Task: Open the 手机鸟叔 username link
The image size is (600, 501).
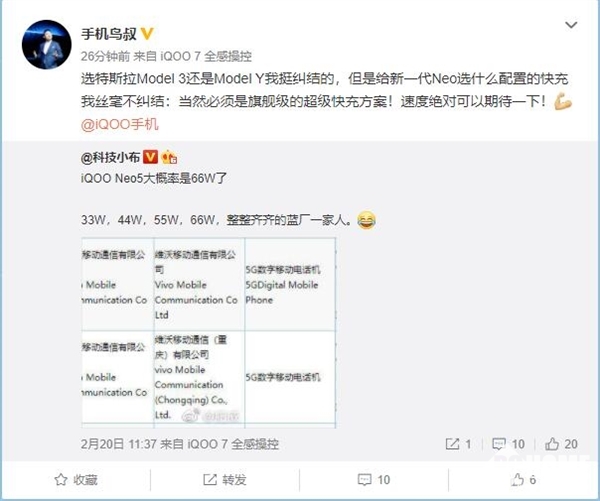Action: 109,34
